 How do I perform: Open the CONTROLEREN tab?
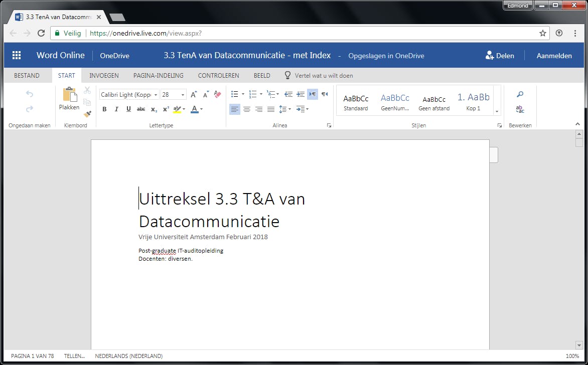click(218, 75)
